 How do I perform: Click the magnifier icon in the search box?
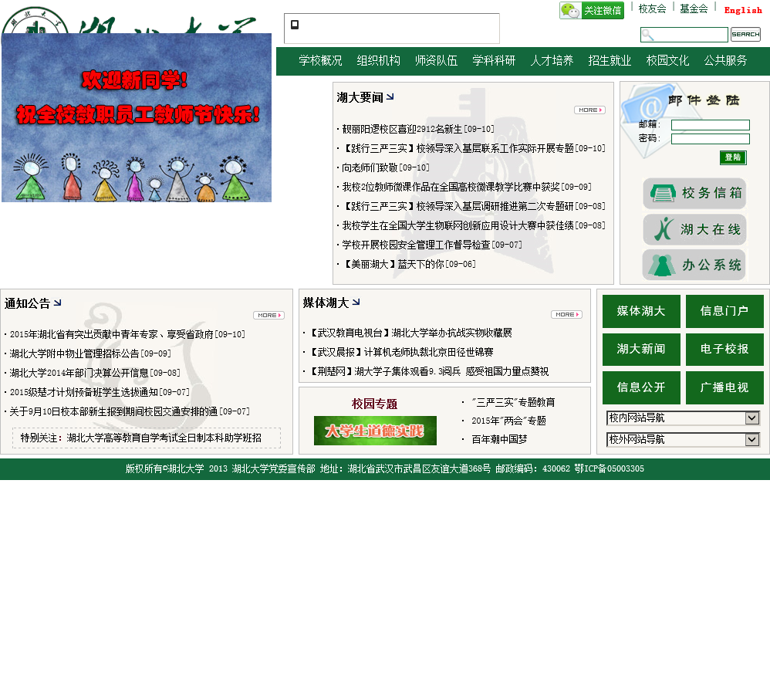[648, 35]
